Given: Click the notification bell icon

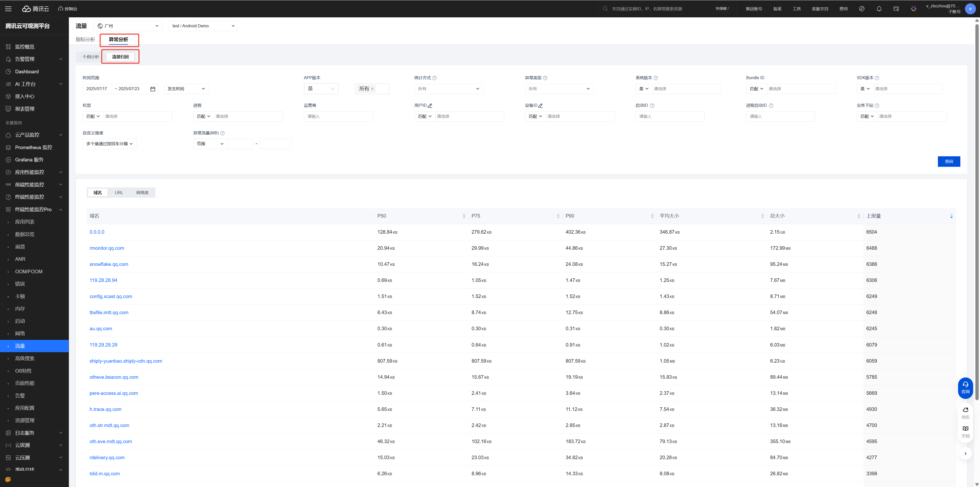Looking at the screenshot, I should (x=879, y=9).
